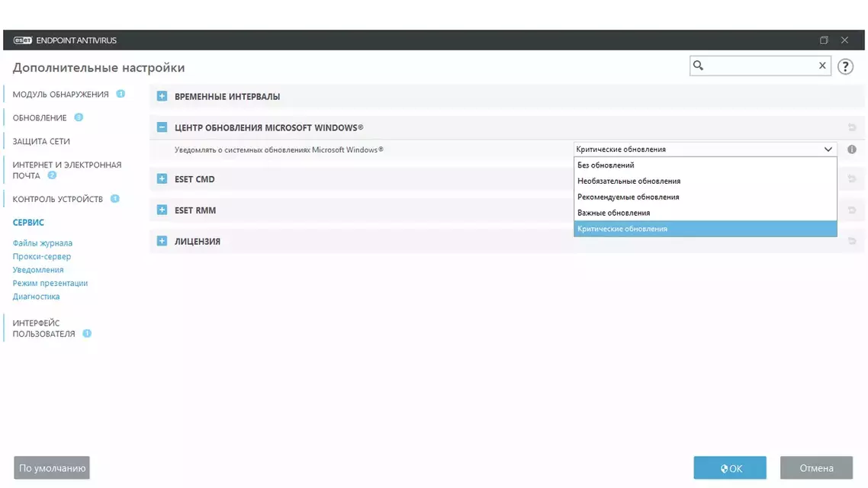Expand the ESET CMD section
868x488 pixels.
coord(162,178)
